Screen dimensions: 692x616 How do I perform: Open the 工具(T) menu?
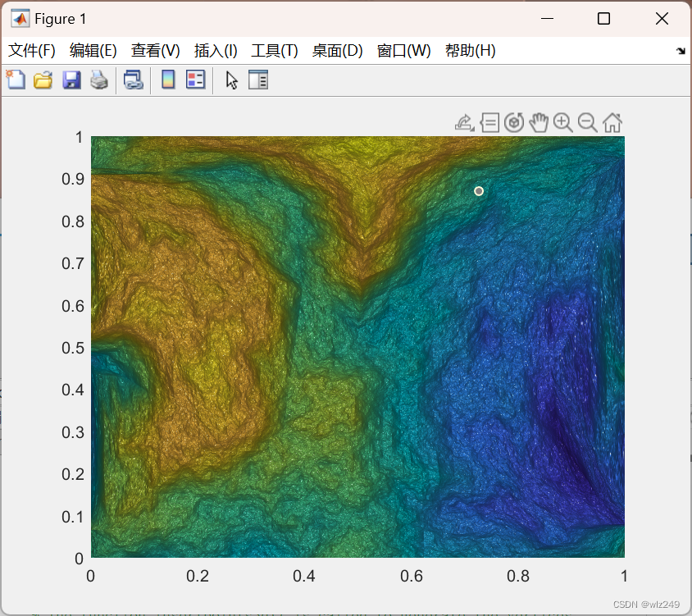coord(275,51)
